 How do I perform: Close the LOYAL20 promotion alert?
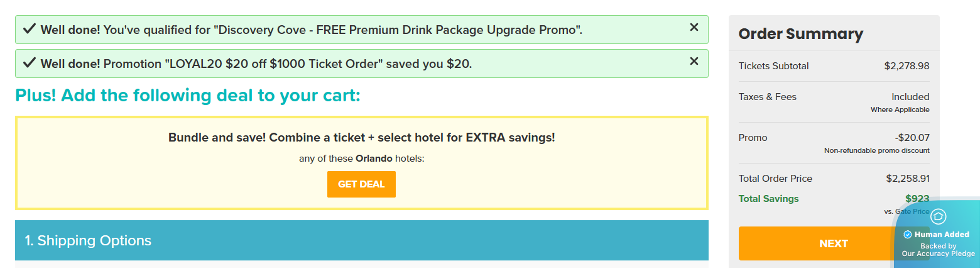694,61
